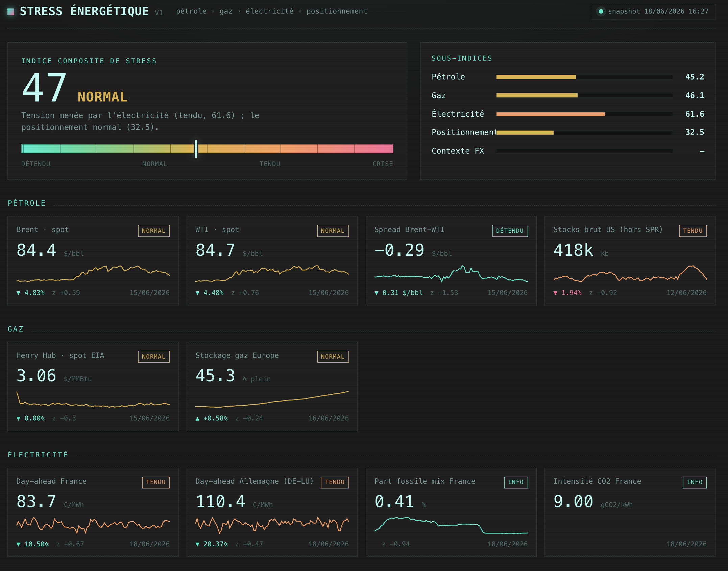This screenshot has height=571, width=728.
Task: Click the INFO badge on Intensité CO2 France
Action: pos(695,482)
